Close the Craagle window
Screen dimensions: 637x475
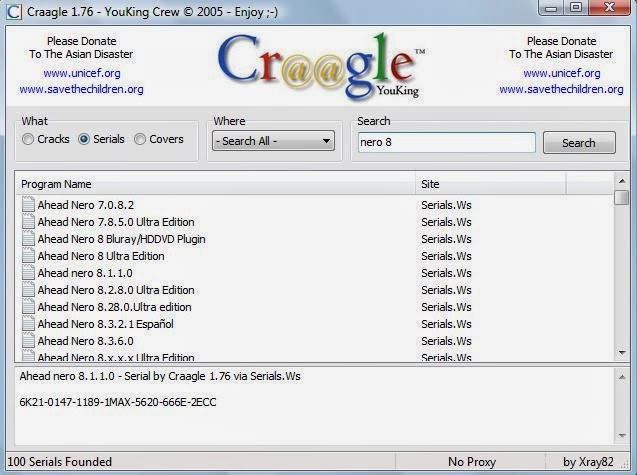pyautogui.click(x=609, y=7)
